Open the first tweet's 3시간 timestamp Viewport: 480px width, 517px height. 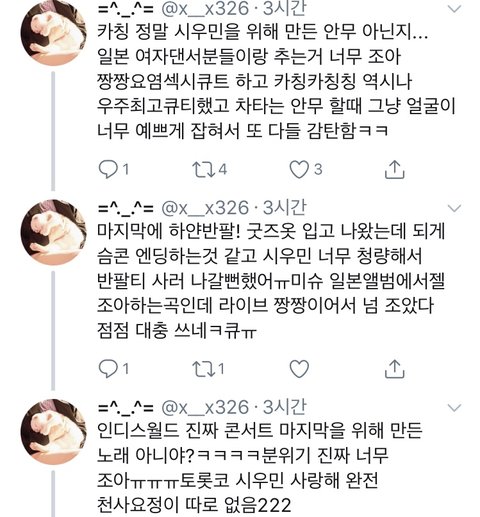(x=284, y=8)
